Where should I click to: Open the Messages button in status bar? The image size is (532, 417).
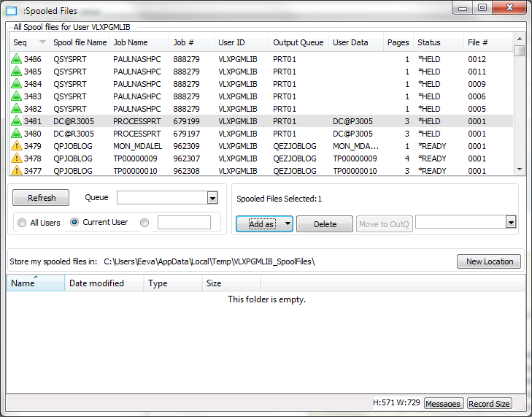[x=444, y=403]
